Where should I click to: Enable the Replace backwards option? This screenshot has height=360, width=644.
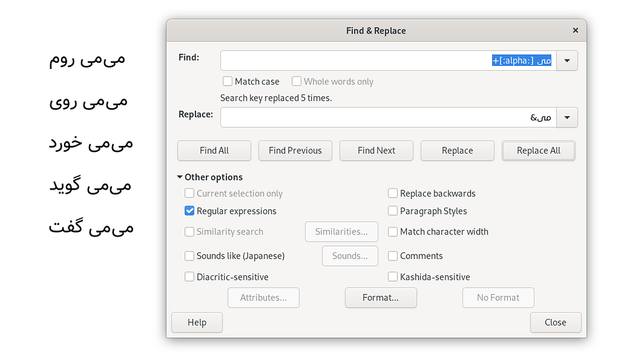point(393,193)
